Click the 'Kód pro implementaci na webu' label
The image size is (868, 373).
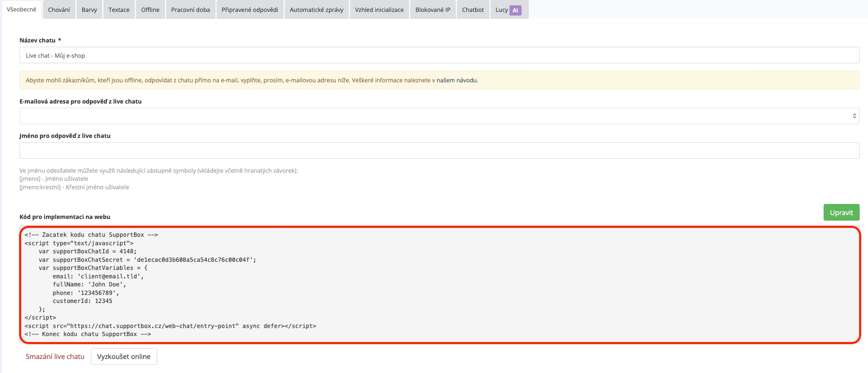click(65, 217)
